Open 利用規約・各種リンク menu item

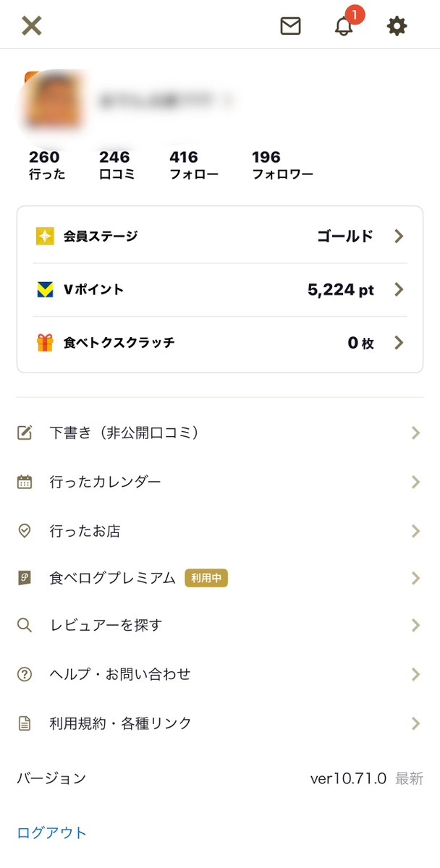coord(220,723)
